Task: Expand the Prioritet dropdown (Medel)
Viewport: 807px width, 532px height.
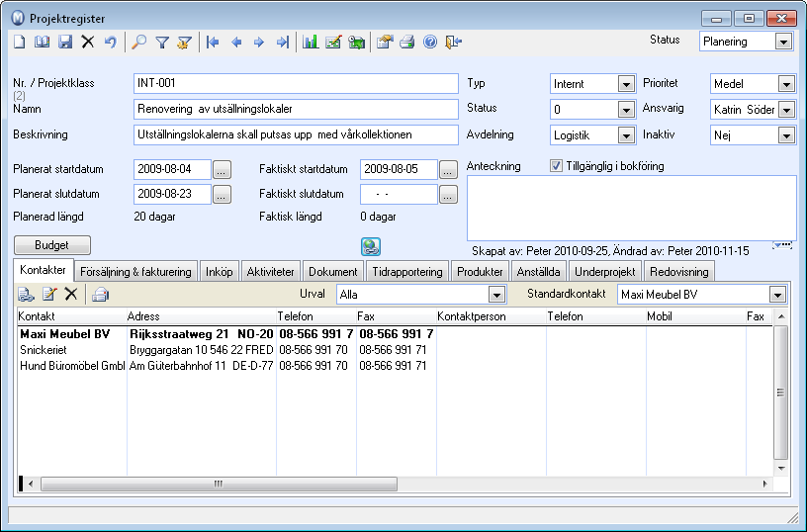Action: coord(786,84)
